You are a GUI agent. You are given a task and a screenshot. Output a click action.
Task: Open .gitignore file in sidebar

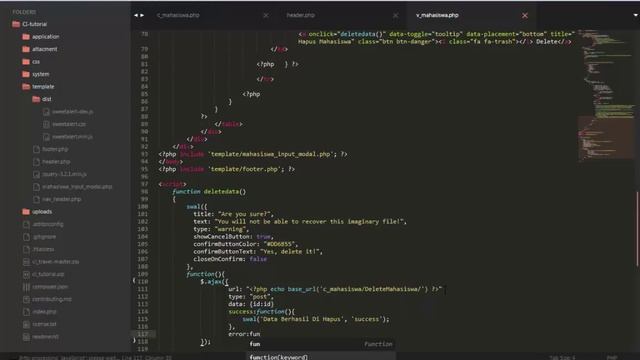point(44,237)
